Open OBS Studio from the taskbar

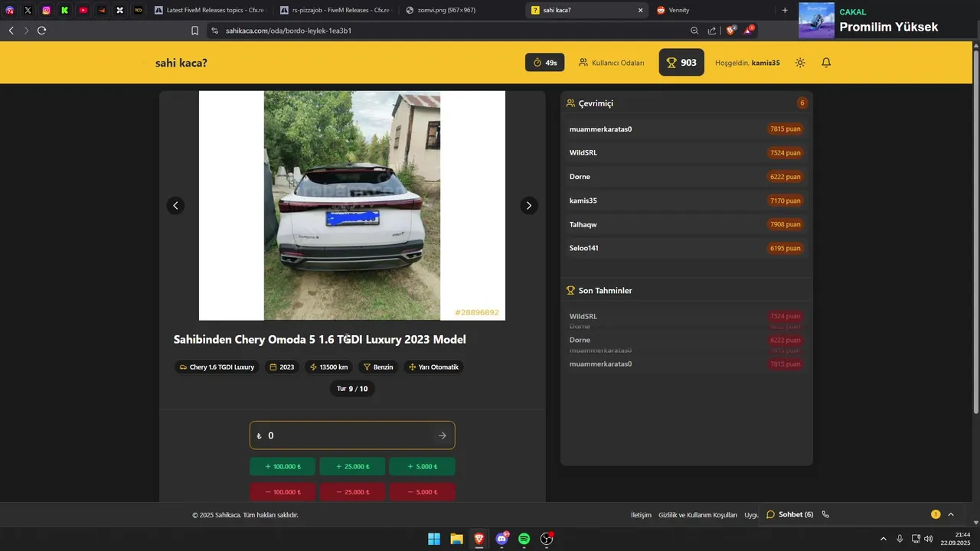(x=547, y=539)
